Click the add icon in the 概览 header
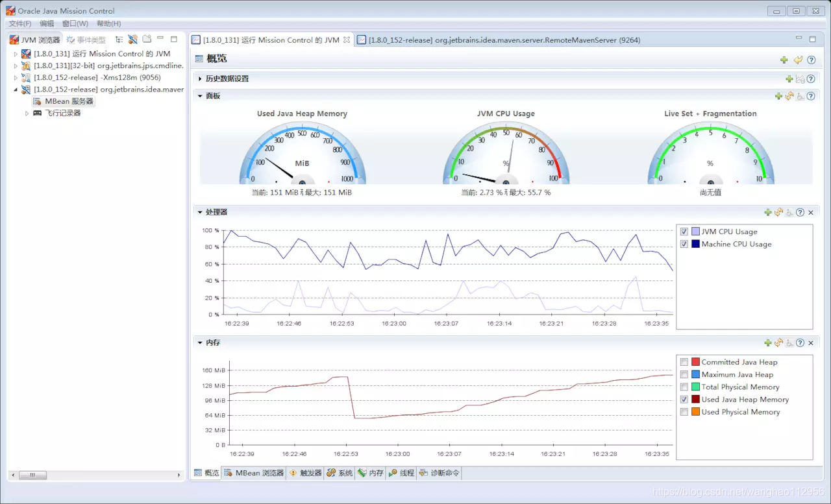This screenshot has height=504, width=831. [784, 60]
